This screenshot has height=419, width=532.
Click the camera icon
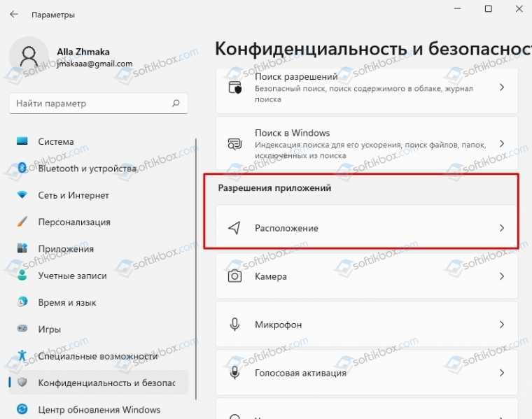pos(234,276)
